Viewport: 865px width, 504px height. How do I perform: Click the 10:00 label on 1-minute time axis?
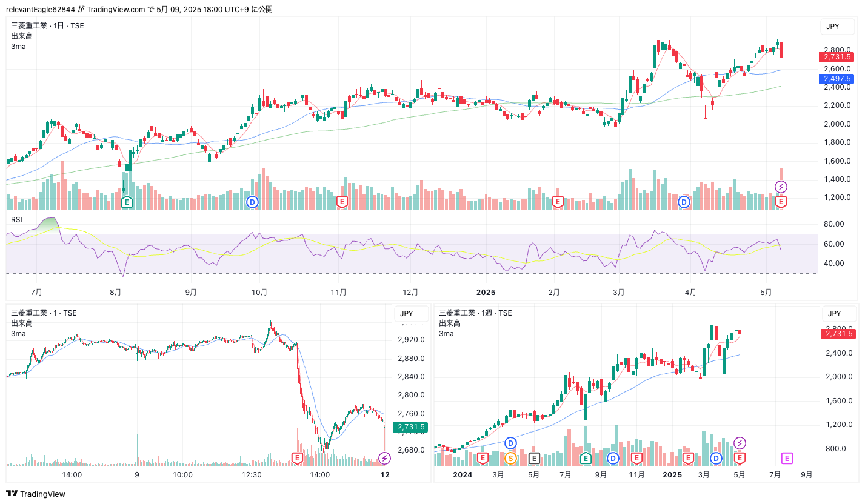[182, 475]
